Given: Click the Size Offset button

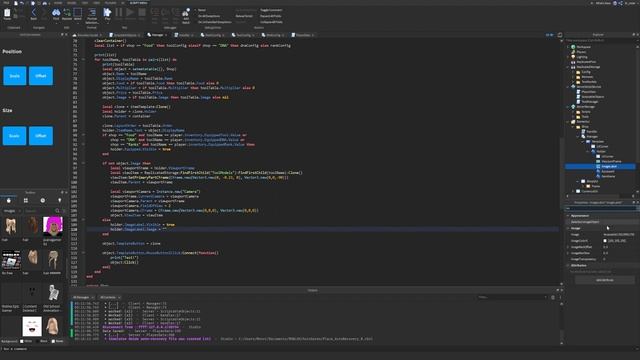Looking at the screenshot, I should tap(41, 136).
